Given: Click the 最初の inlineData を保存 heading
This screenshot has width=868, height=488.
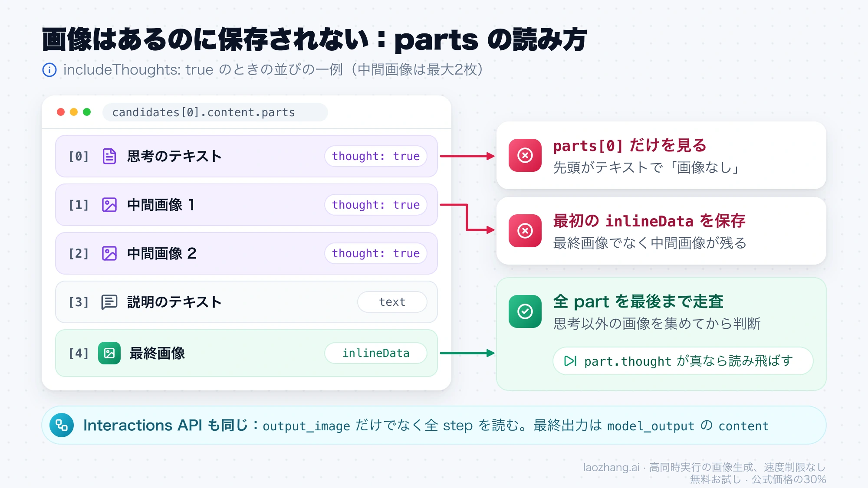Looking at the screenshot, I should [x=649, y=221].
